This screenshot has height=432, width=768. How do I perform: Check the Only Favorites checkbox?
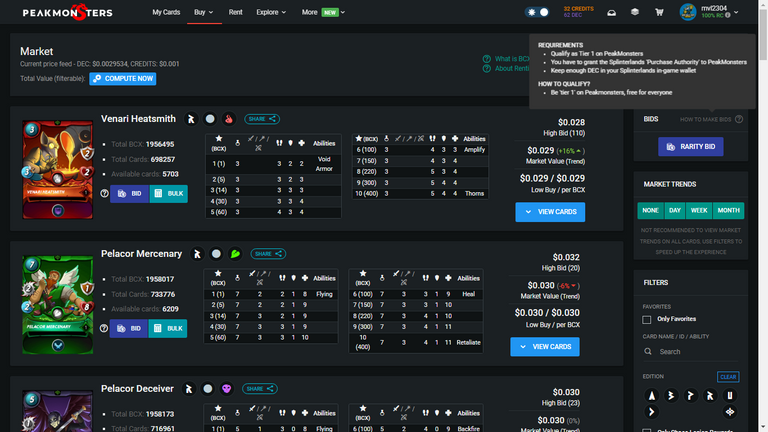(647, 319)
